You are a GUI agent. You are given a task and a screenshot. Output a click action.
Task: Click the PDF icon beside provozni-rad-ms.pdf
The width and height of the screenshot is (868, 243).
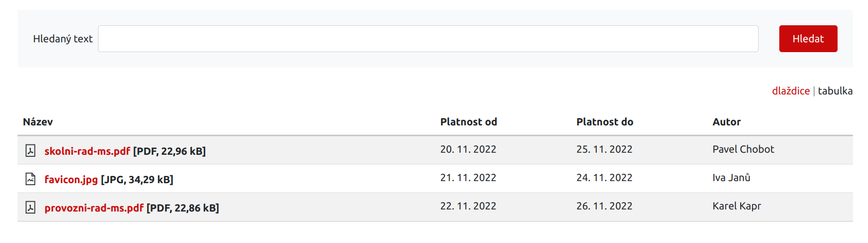(30, 207)
